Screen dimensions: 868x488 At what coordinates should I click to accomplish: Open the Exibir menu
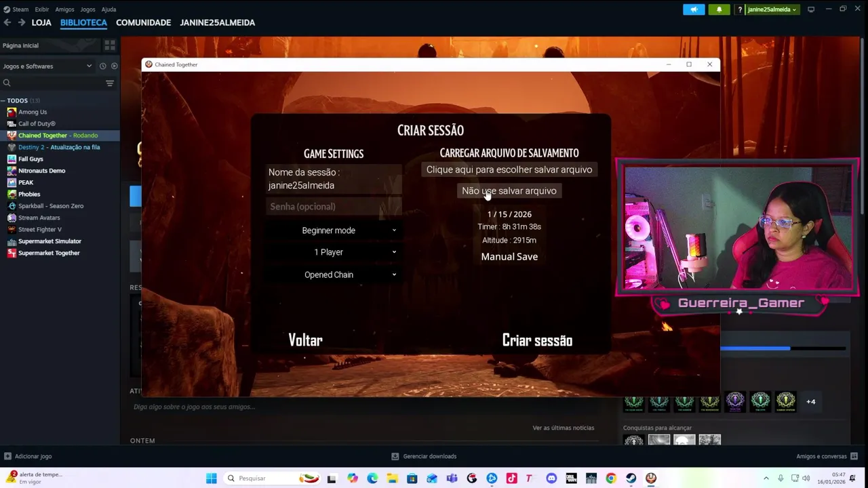click(x=42, y=9)
